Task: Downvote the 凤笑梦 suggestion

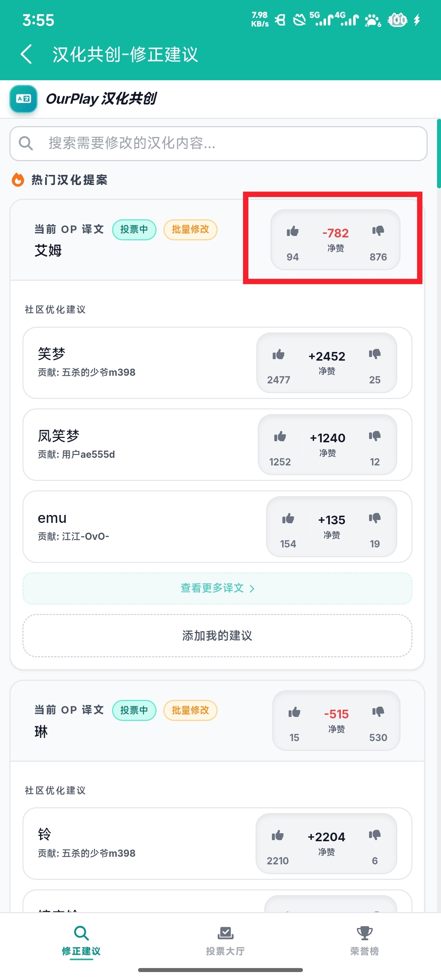Action: tap(374, 437)
